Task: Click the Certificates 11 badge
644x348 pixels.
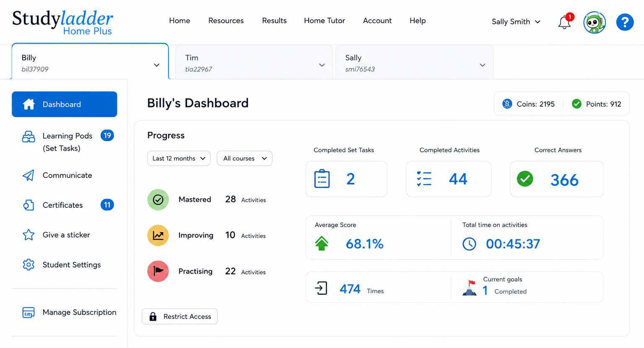Action: click(x=107, y=205)
